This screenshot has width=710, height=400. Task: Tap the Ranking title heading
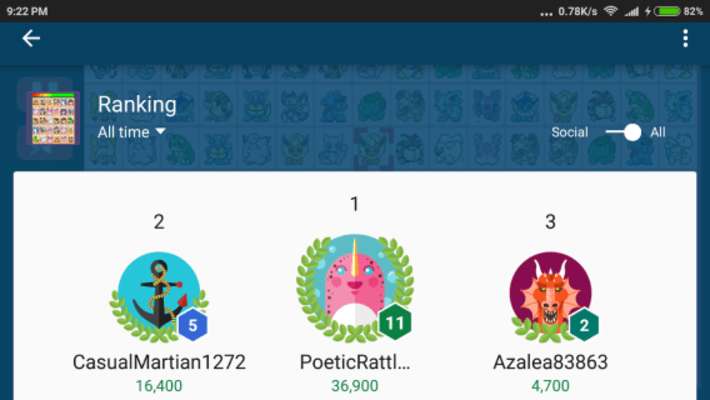pos(137,105)
